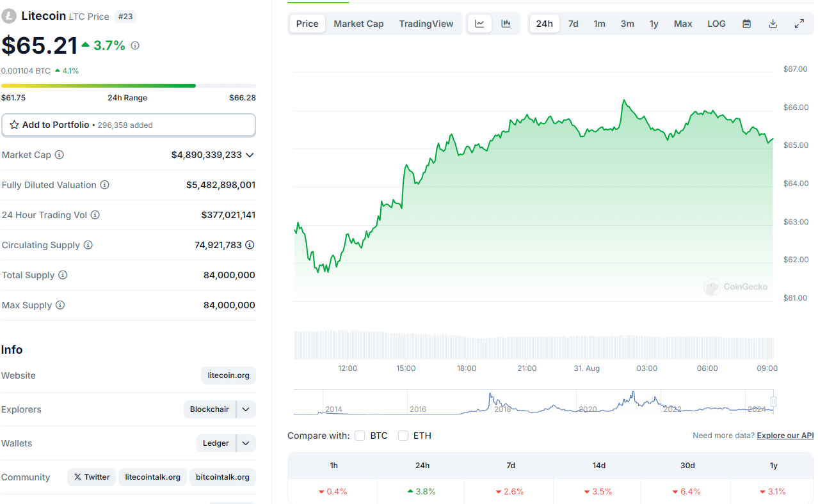The image size is (818, 504).
Task: Select the Market Cap chart tab
Action: 358,24
